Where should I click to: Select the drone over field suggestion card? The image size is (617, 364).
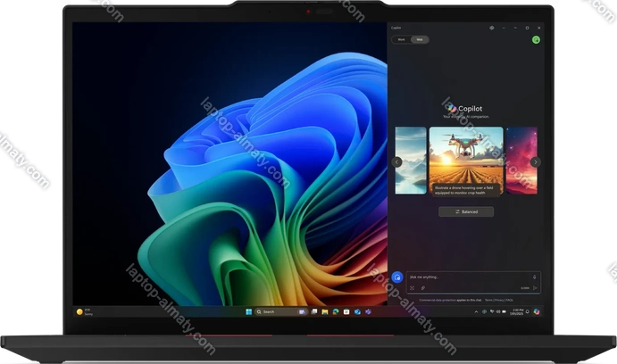tap(466, 161)
